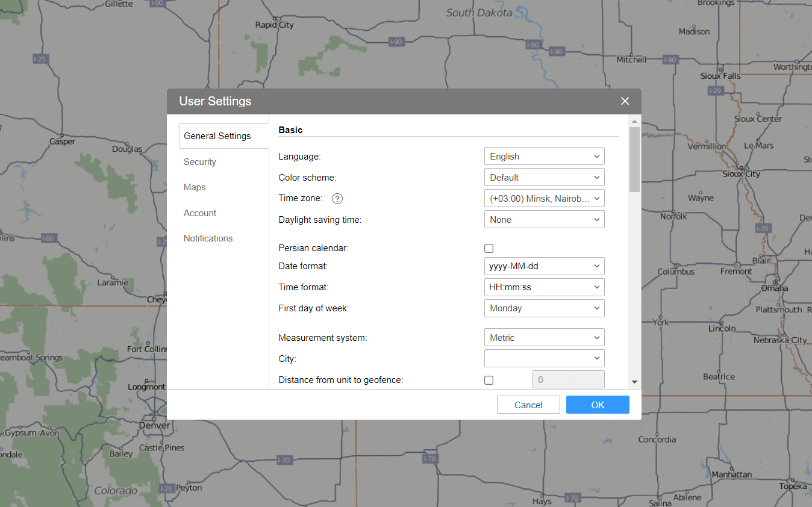Toggle Distance from unit to geofence checkbox
812x507 pixels.
(x=489, y=380)
